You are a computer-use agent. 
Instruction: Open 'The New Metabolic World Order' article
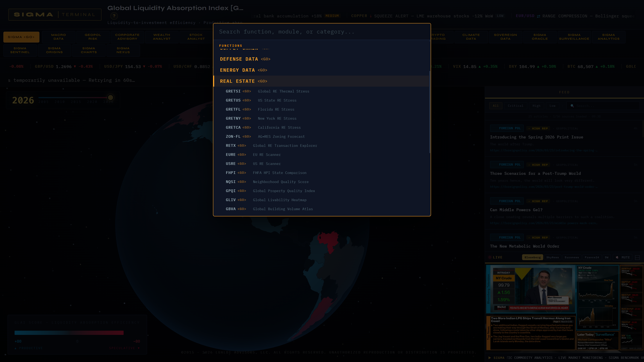524,246
